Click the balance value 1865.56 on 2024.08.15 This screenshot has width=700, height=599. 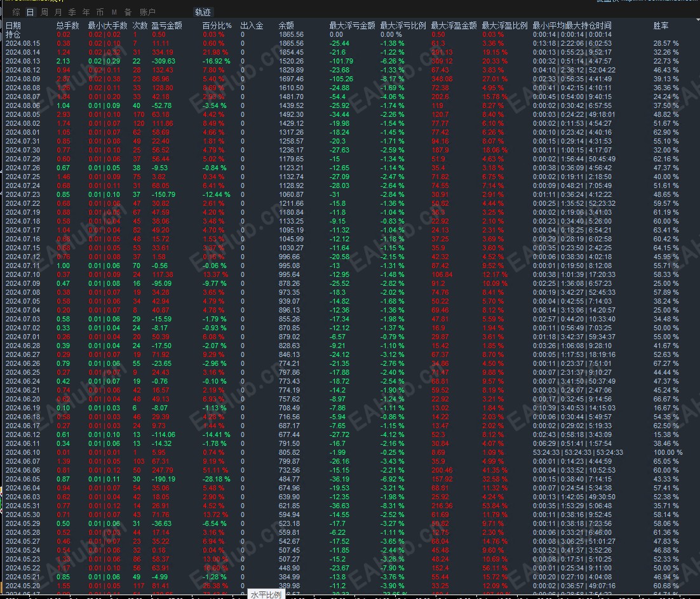pos(291,43)
